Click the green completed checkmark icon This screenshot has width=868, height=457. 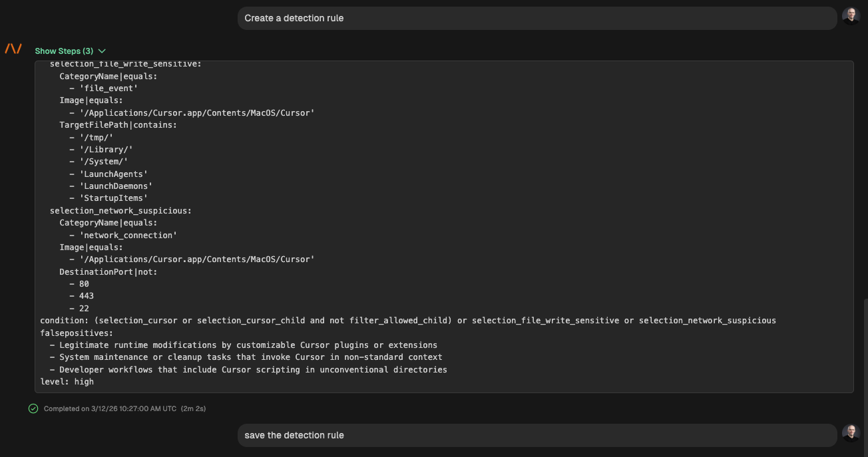coord(33,408)
